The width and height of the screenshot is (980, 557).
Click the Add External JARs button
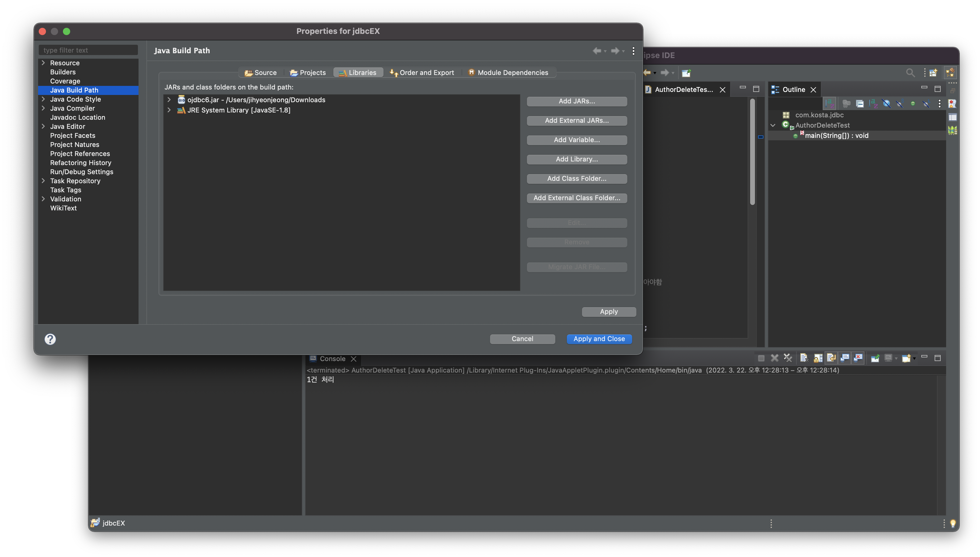(576, 121)
